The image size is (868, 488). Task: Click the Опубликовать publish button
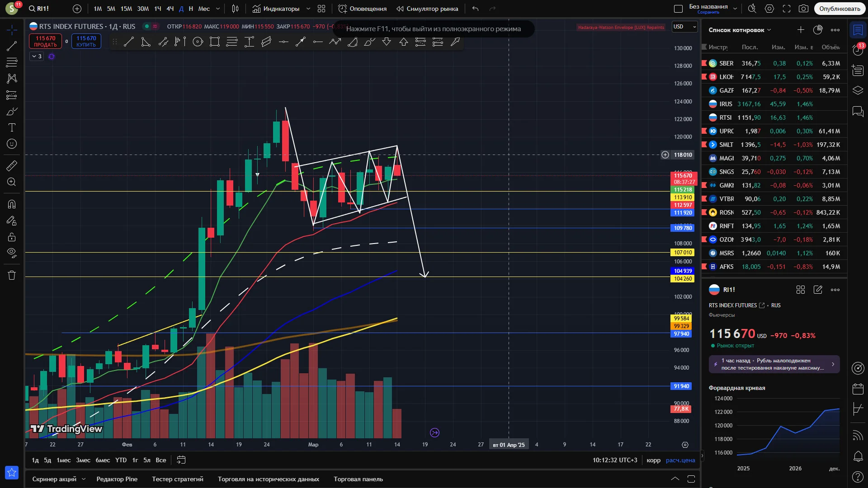(840, 9)
